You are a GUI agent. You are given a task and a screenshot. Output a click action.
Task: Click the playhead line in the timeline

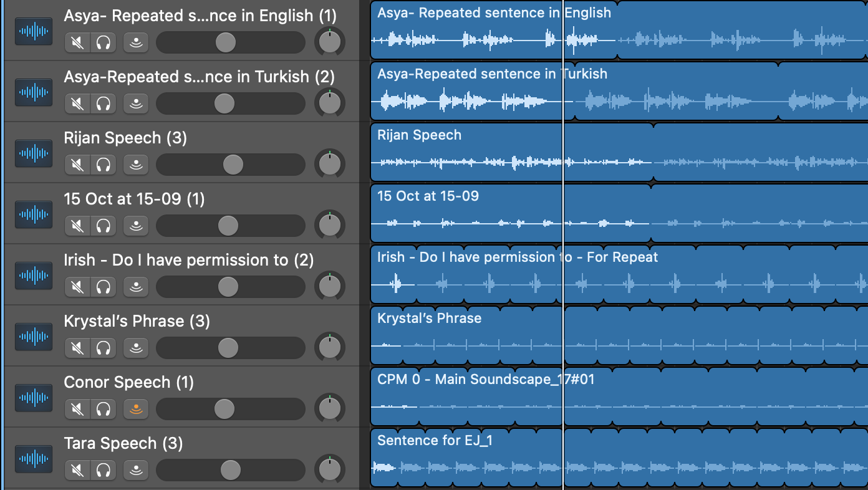tap(563, 245)
